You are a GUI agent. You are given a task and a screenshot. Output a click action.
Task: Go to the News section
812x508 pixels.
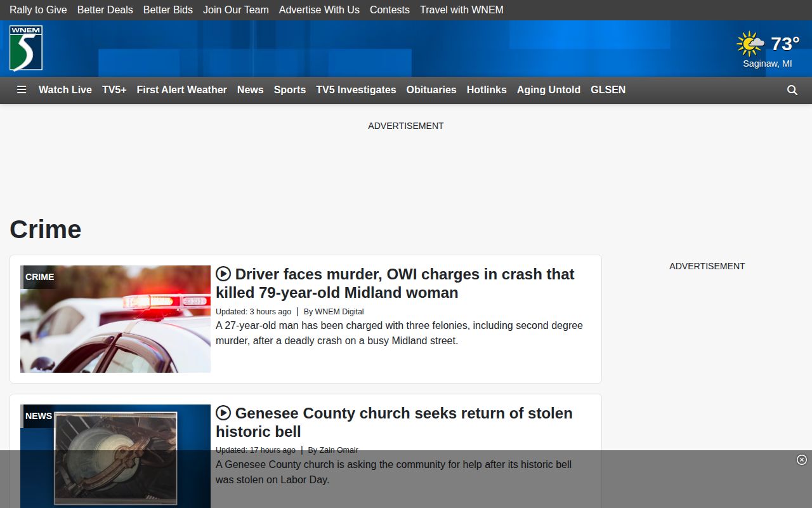click(x=251, y=90)
